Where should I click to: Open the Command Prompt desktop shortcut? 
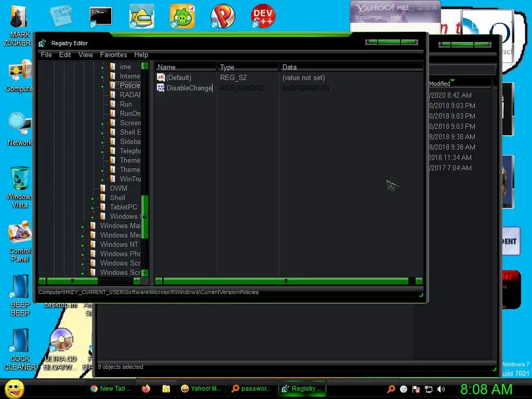point(101,17)
